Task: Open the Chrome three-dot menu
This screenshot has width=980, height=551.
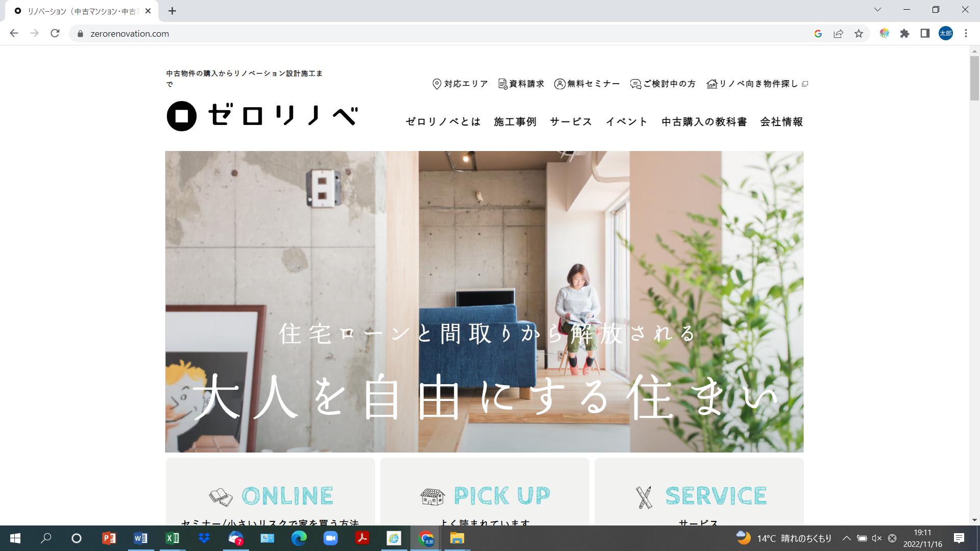Action: coord(966,34)
